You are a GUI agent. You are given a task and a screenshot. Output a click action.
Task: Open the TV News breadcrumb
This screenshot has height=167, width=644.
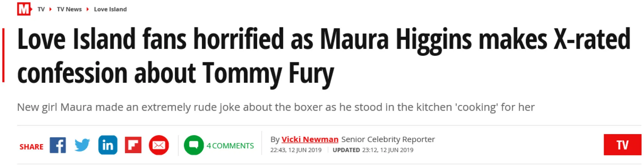pyautogui.click(x=69, y=9)
